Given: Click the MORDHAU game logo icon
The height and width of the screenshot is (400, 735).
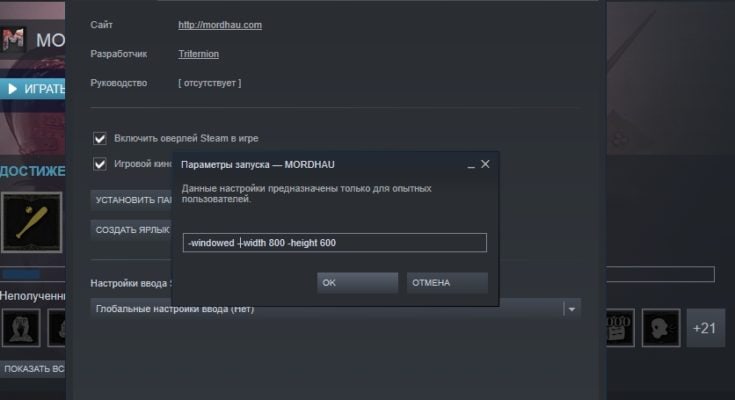Looking at the screenshot, I should (13, 39).
